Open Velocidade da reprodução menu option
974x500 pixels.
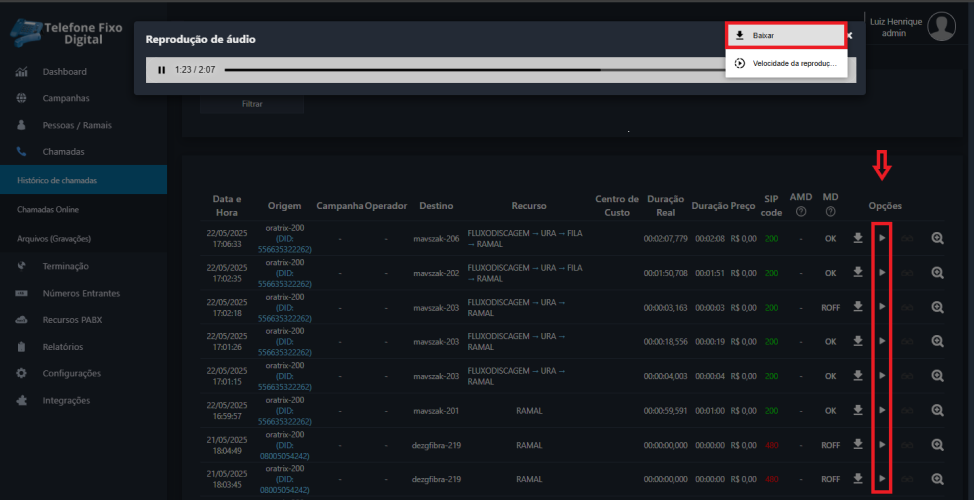[787, 63]
